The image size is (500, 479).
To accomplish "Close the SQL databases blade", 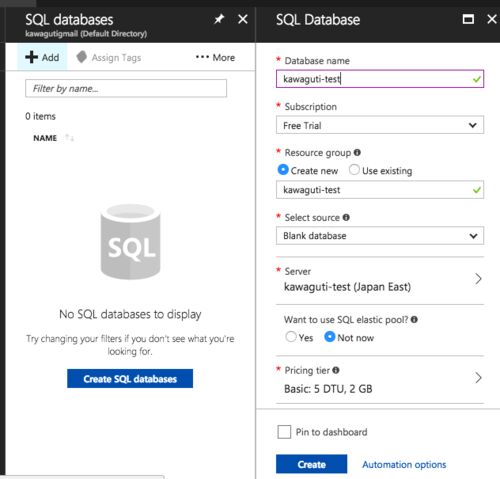I will [243, 19].
